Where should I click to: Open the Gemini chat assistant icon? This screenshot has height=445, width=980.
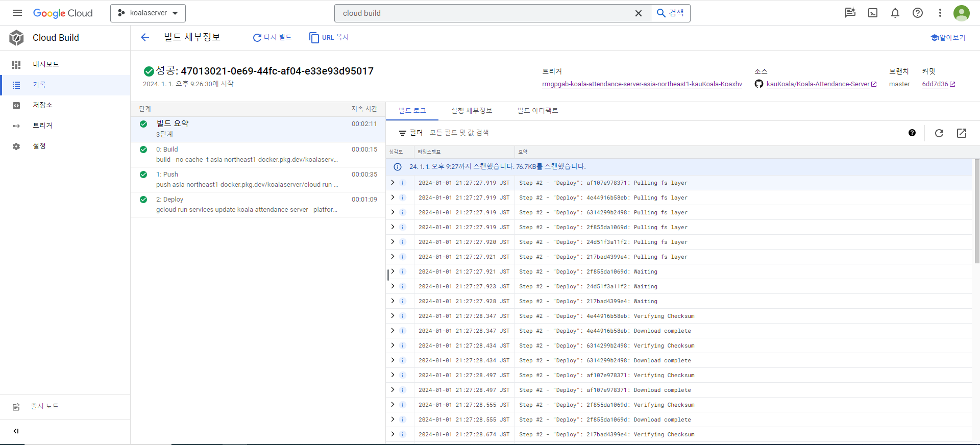pos(850,13)
